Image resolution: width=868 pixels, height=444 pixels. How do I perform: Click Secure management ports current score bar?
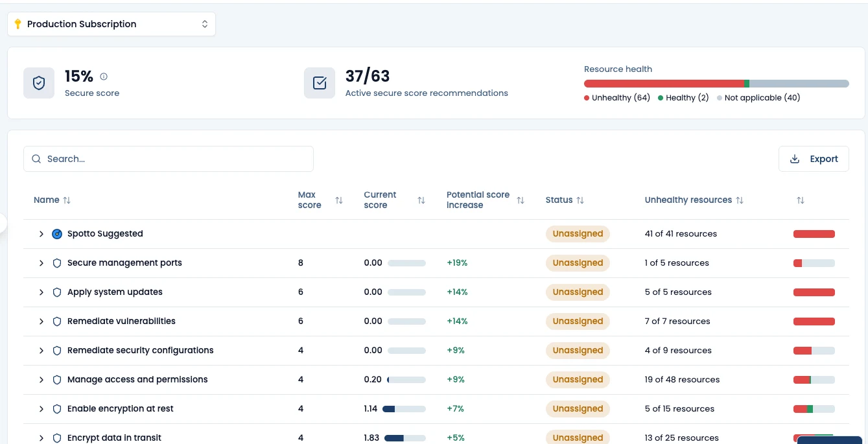point(406,263)
